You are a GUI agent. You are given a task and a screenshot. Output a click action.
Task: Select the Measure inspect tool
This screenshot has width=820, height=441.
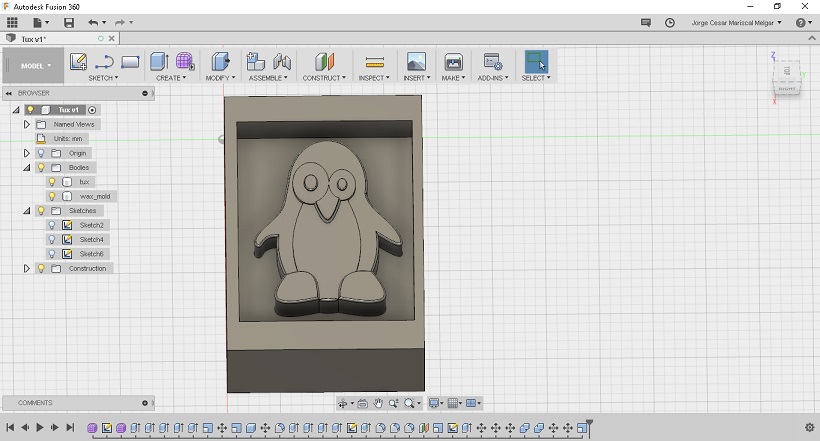coord(374,62)
